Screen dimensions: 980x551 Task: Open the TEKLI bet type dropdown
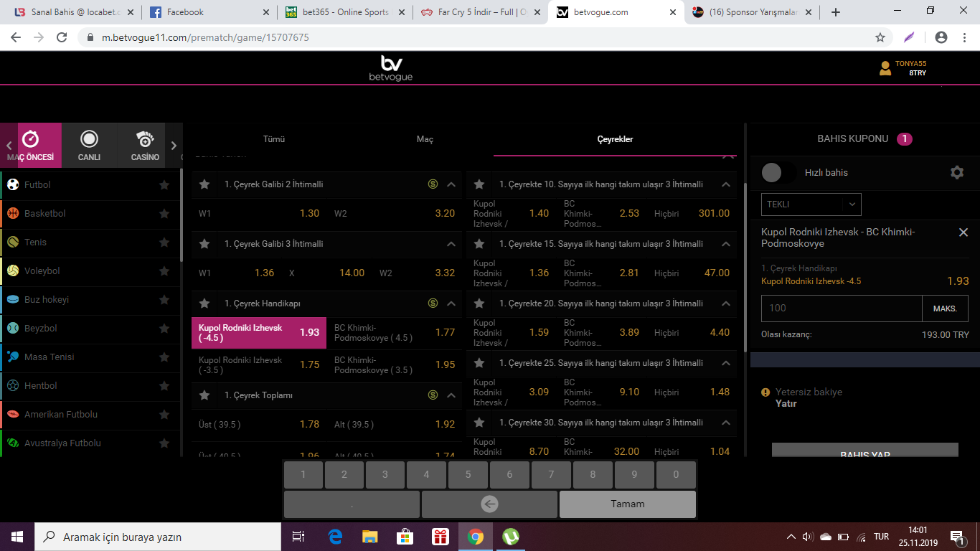pos(811,204)
